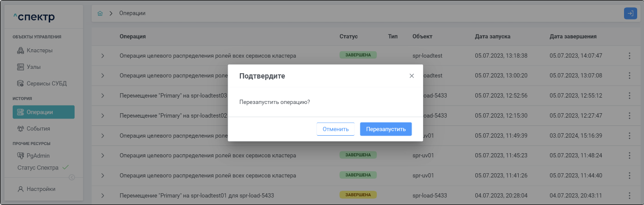Select События in the sidebar
This screenshot has width=644, height=205.
point(39,129)
